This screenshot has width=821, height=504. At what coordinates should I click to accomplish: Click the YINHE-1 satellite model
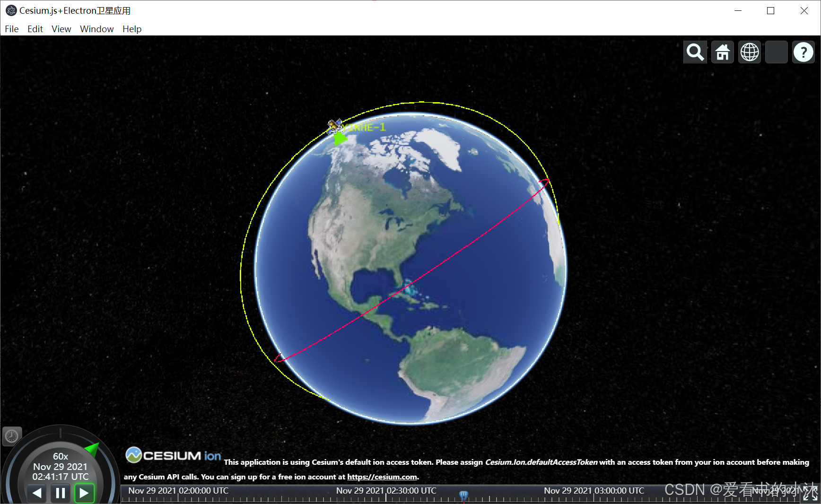coord(335,126)
